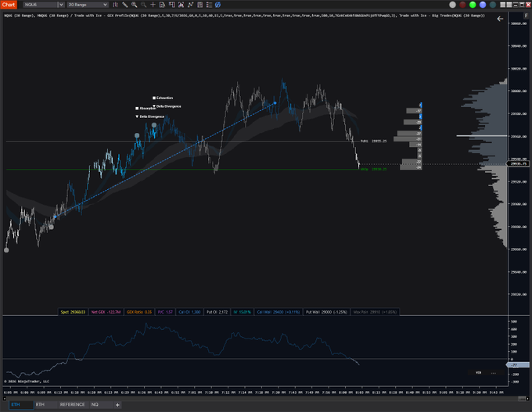Viewport: 532px width, 412px height.
Task: Open the Strategies icon
Action: pos(199,5)
